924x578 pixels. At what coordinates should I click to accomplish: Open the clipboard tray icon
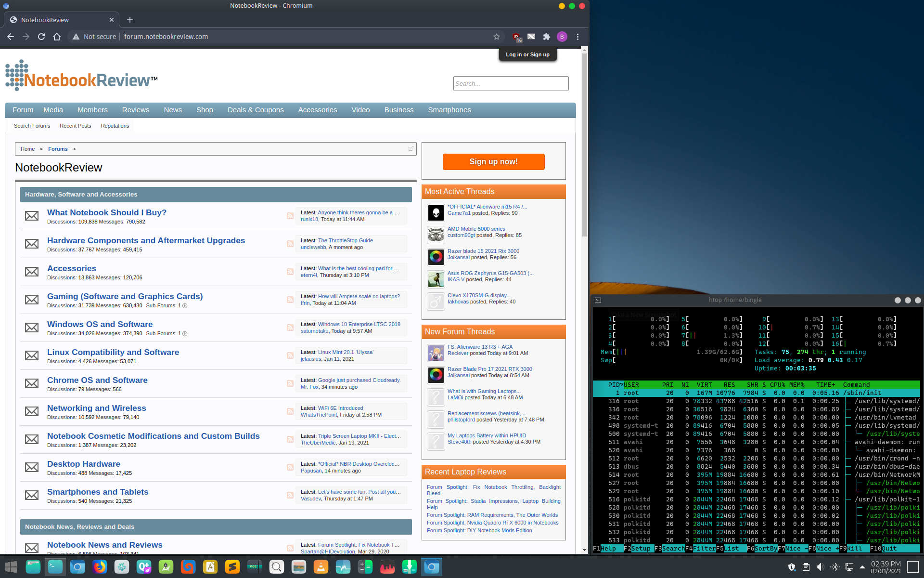pos(806,567)
